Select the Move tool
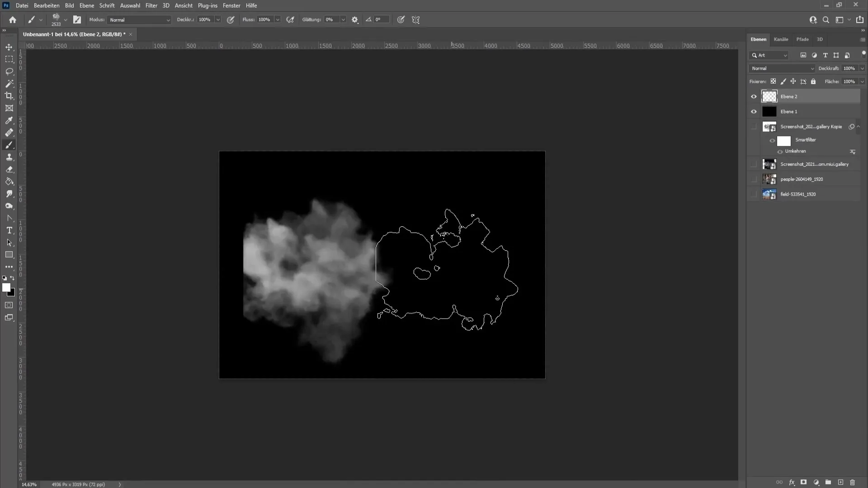 (x=9, y=47)
